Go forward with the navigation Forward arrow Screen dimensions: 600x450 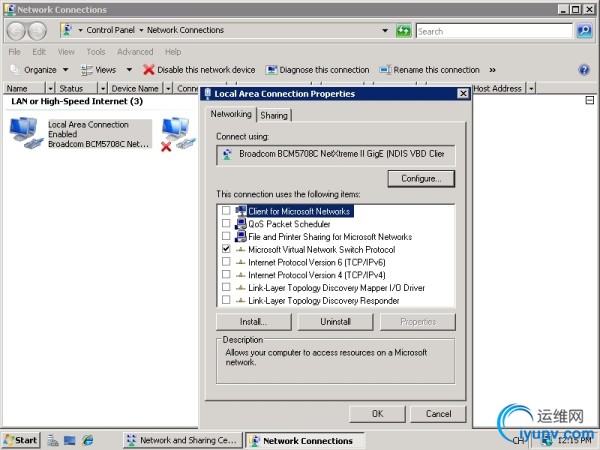[x=38, y=31]
